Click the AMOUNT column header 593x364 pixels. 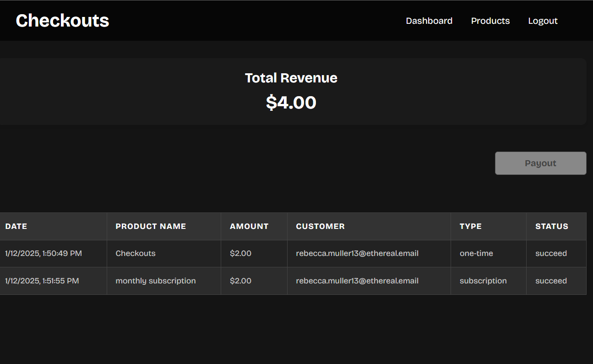click(x=249, y=226)
